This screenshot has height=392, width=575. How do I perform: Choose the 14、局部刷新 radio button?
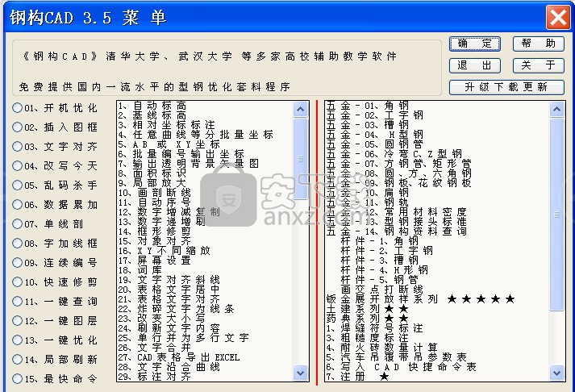click(17, 359)
